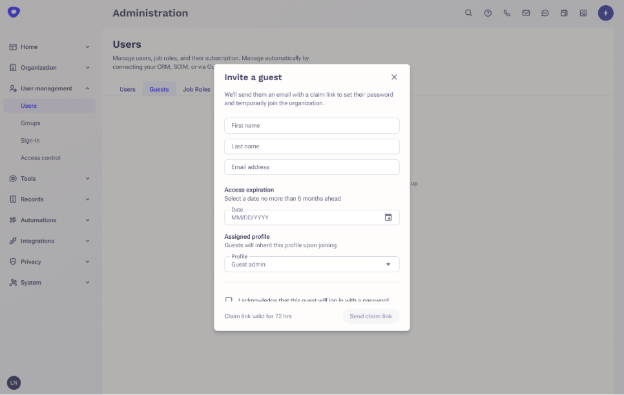Click the Last name field
Image resolution: width=624 pixels, height=395 pixels.
click(312, 146)
